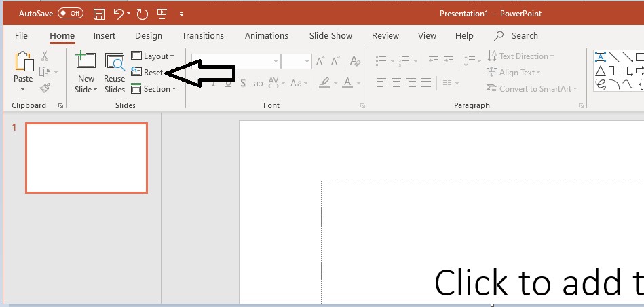Expand the Paste options arrow
Screen dimensions: 644x307
(x=23, y=89)
